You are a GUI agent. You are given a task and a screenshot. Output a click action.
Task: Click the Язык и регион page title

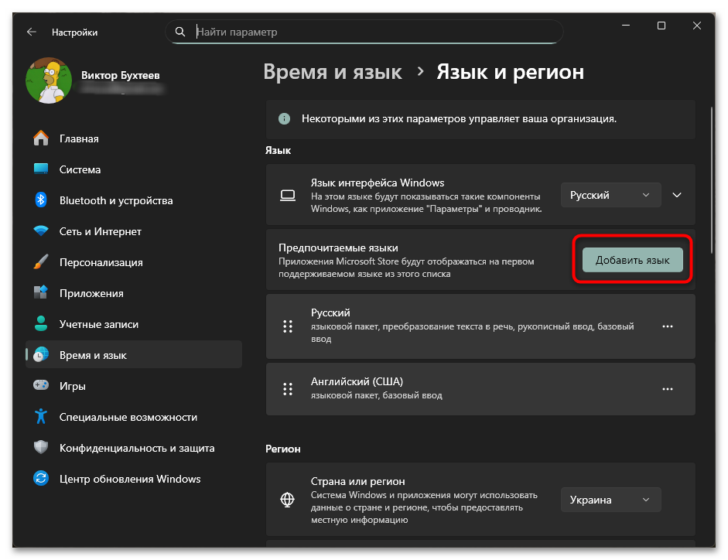point(510,72)
